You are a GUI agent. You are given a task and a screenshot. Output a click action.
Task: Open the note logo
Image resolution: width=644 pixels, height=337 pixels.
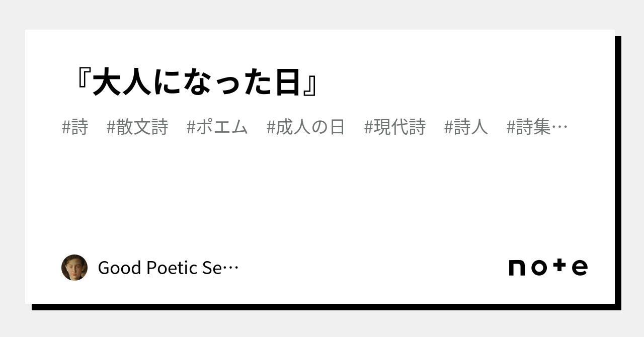tap(548, 267)
